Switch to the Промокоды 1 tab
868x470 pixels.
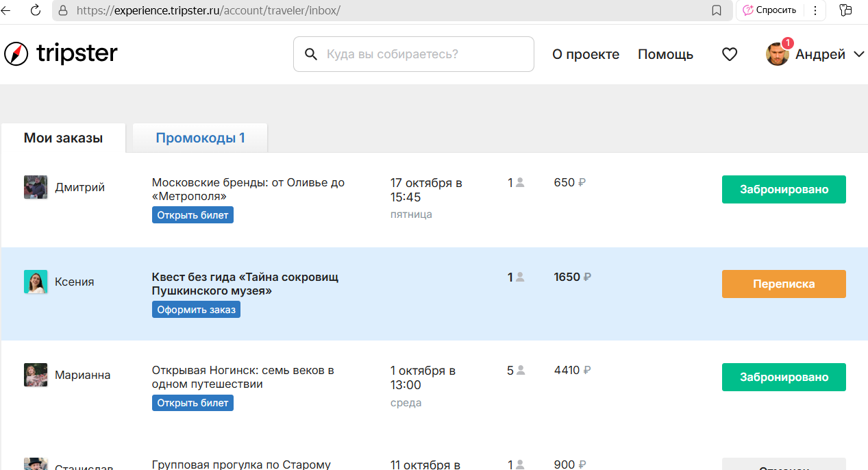200,138
